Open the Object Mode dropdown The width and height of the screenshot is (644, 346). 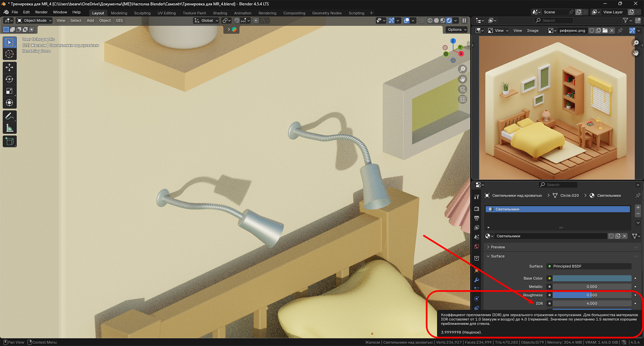pyautogui.click(x=35, y=21)
